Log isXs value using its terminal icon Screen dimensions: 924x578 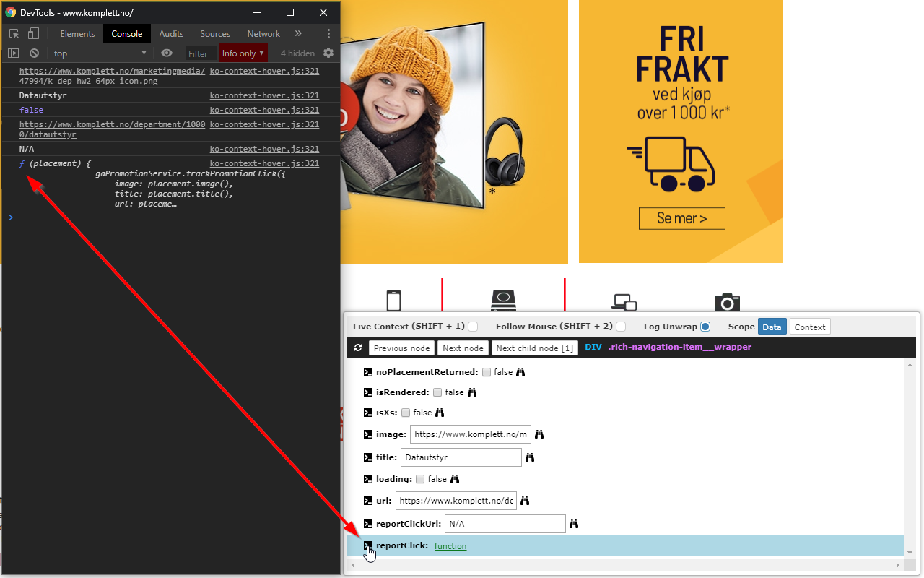(x=368, y=413)
